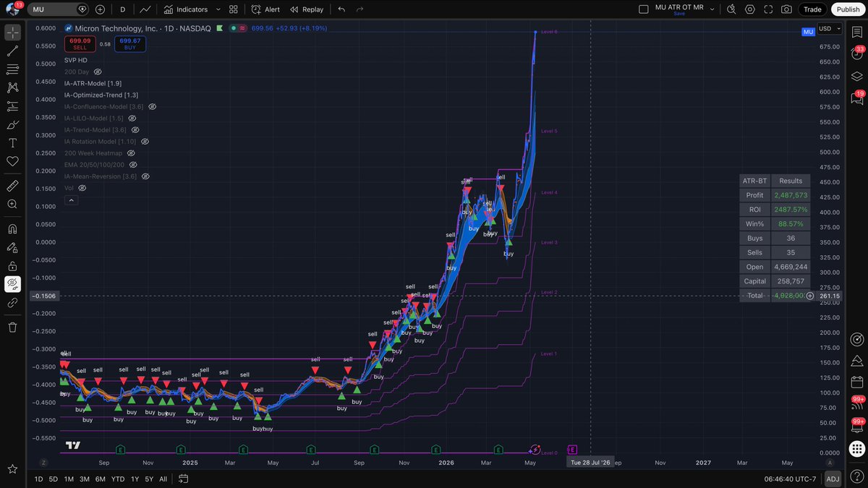Toggle stay in drawing mode pencil-lock

[x=12, y=247]
